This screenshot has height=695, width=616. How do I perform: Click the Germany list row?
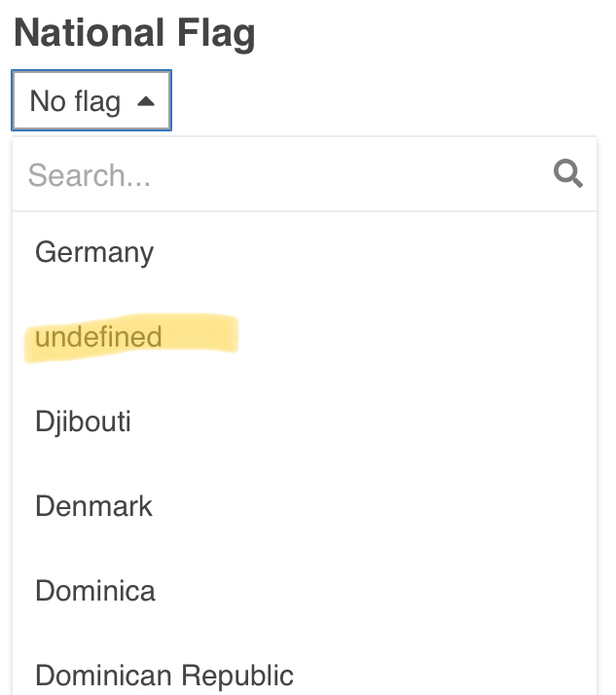(305, 252)
